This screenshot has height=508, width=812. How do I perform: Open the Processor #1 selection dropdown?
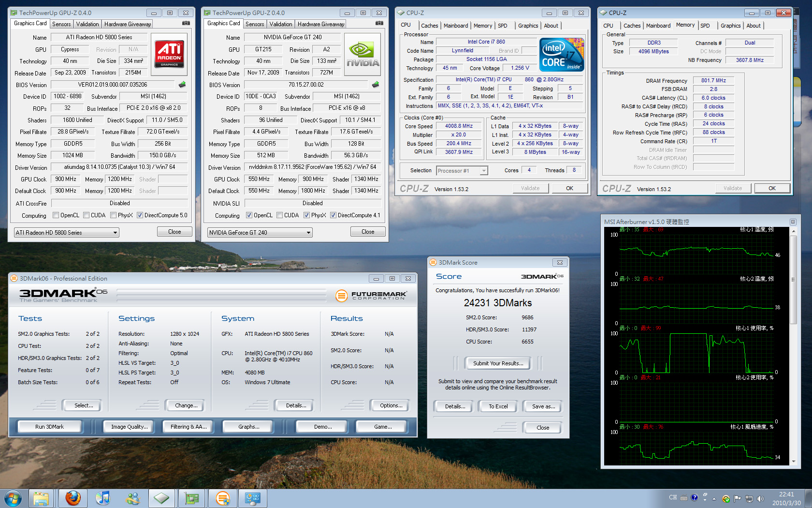462,171
